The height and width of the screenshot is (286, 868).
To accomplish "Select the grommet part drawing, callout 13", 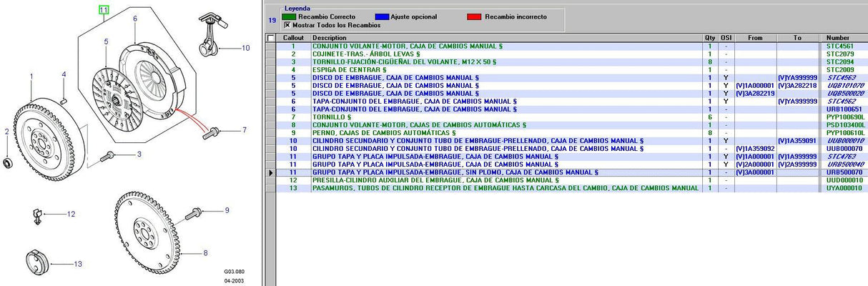I will (36, 261).
